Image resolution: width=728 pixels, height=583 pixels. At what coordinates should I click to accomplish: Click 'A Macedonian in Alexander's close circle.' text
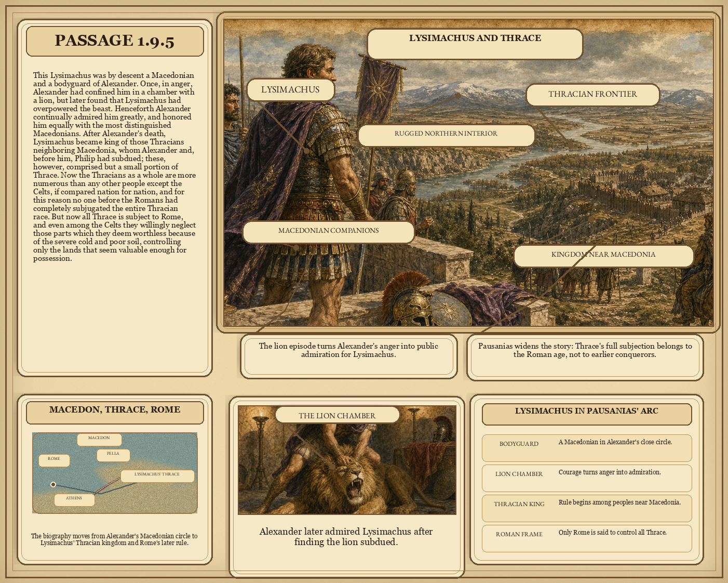(x=615, y=442)
